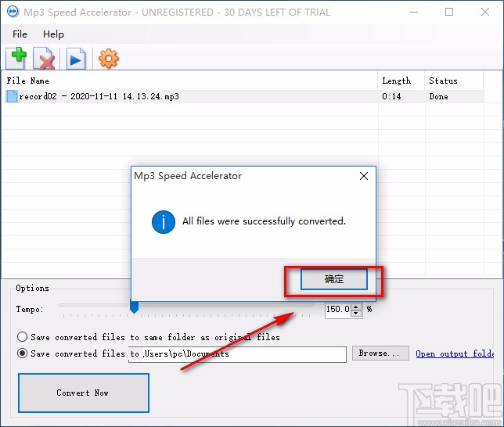Open the File menu
Screen dimensions: 504x427
pos(20,34)
